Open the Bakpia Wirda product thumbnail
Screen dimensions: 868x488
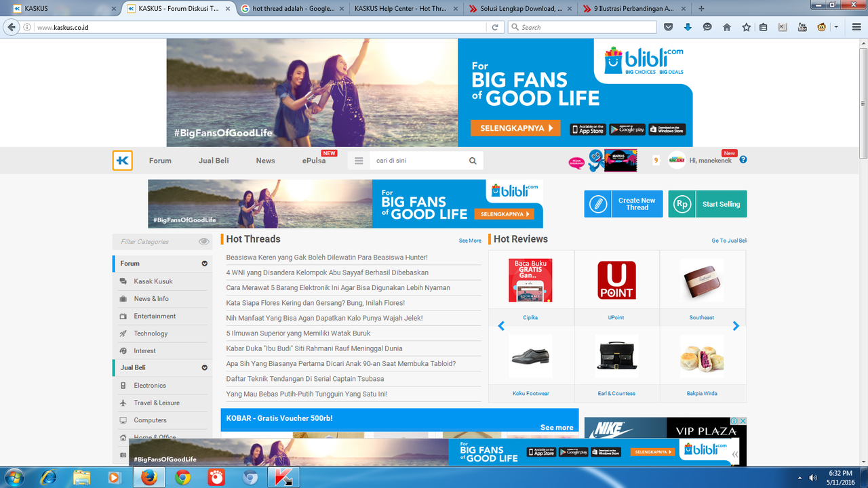(702, 357)
